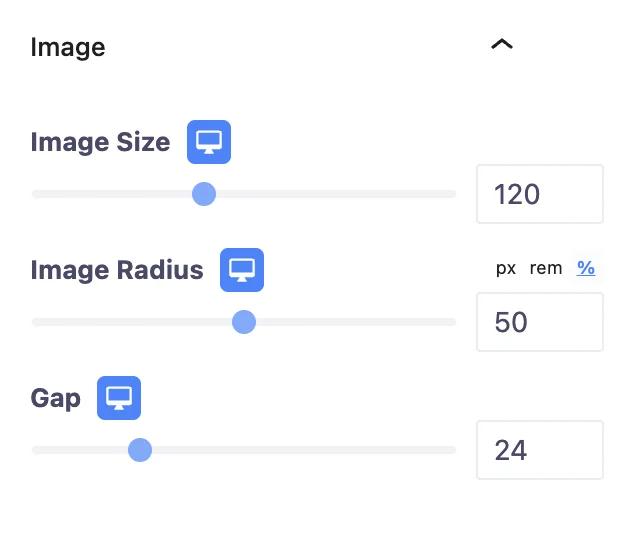Focus the Image Size value field showing 120
Viewport: 632px width, 534px height.
pyautogui.click(x=539, y=194)
